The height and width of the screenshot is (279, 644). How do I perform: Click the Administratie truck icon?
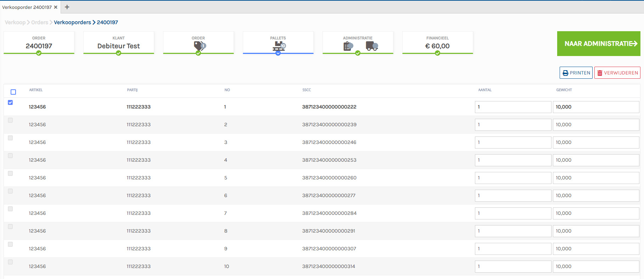click(371, 46)
